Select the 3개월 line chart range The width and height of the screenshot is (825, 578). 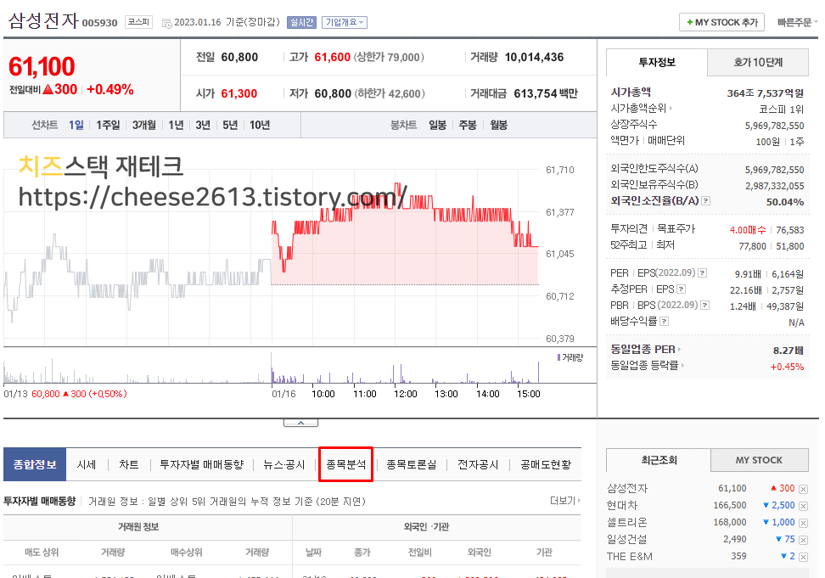pos(144,125)
